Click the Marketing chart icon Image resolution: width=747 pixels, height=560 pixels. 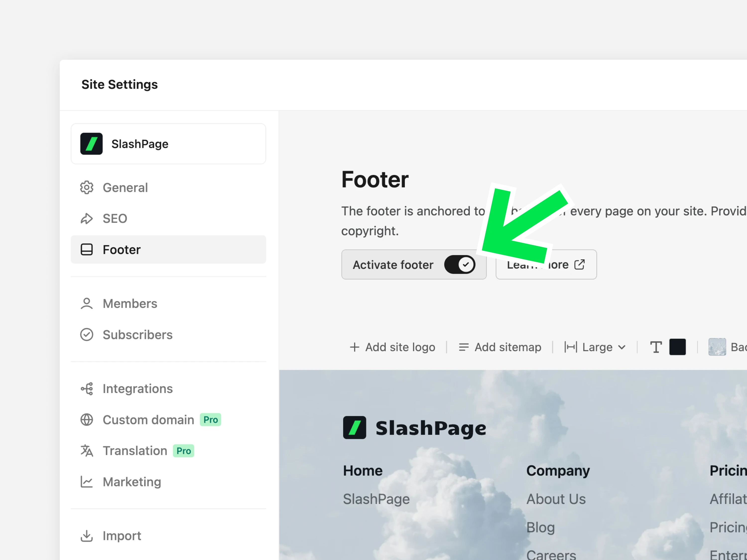coord(87,482)
